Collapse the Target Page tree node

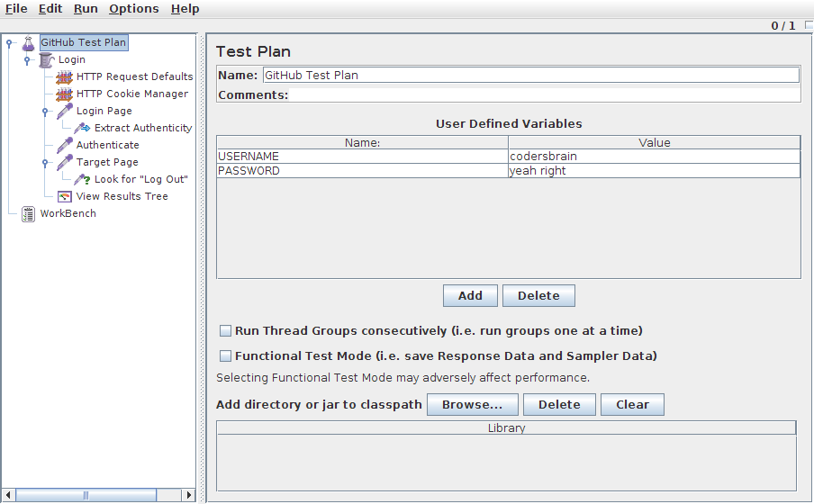pos(46,162)
